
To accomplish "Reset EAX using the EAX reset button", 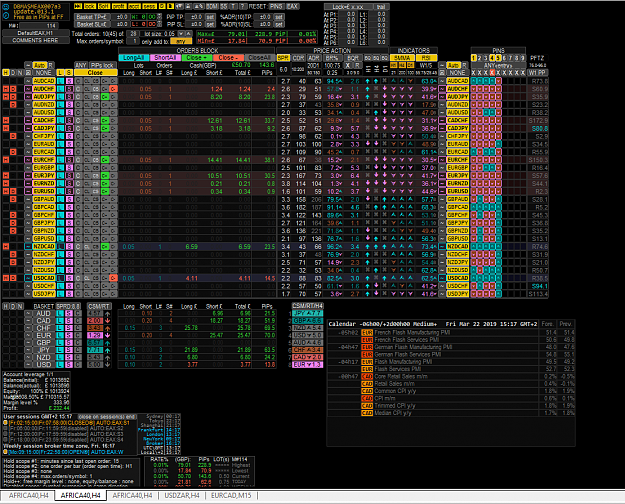I will click(292, 6).
